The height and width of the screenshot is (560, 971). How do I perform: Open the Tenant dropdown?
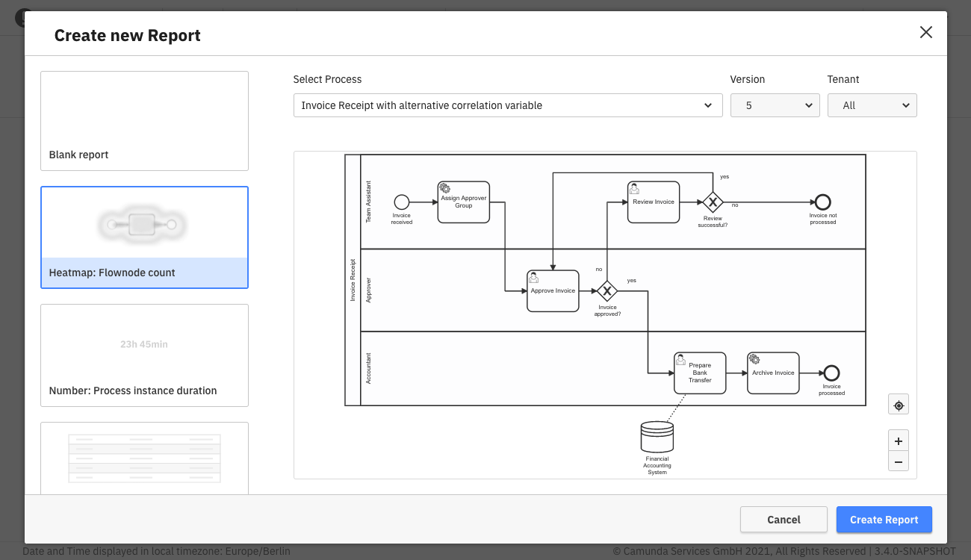(872, 105)
